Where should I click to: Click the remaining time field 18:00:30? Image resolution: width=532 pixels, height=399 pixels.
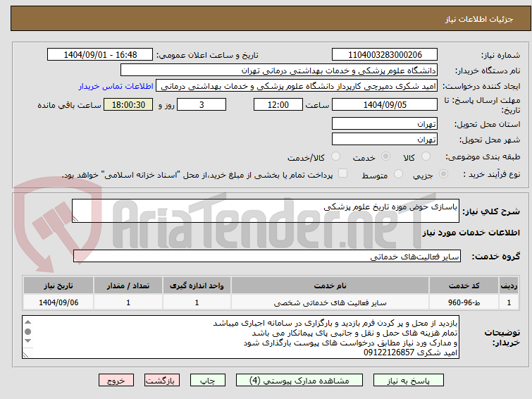128,104
